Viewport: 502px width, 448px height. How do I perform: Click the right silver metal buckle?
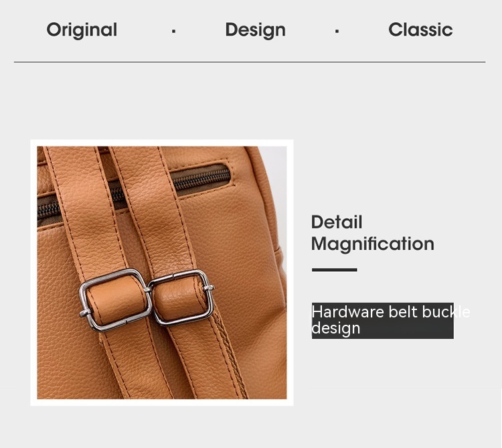(181, 297)
